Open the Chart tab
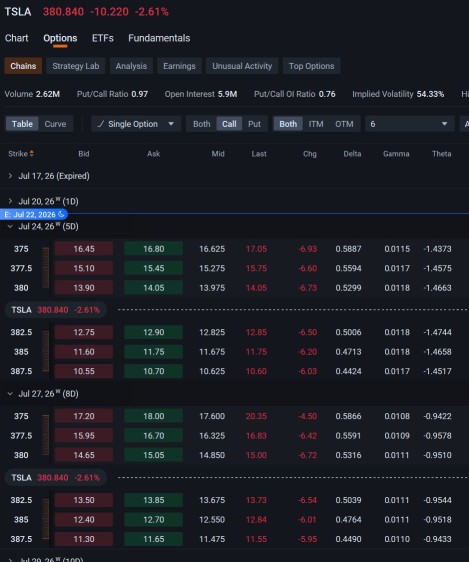 (16, 38)
